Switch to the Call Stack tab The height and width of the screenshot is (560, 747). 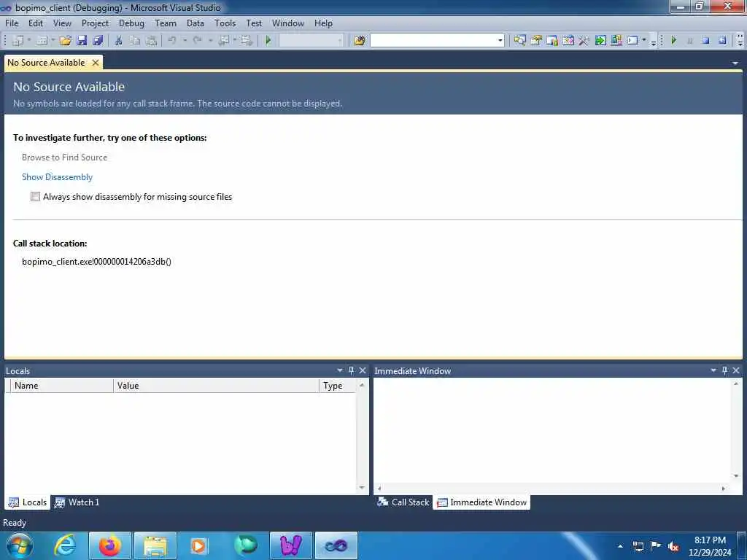click(x=403, y=502)
